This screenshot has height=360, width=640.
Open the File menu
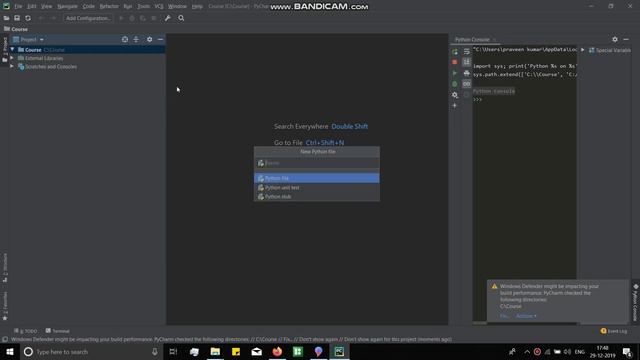pyautogui.click(x=18, y=7)
